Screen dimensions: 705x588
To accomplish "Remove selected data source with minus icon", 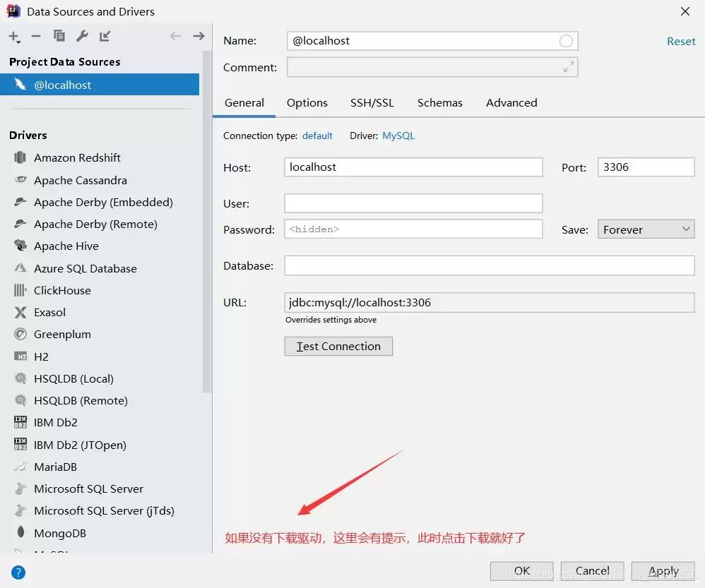I will pos(37,37).
